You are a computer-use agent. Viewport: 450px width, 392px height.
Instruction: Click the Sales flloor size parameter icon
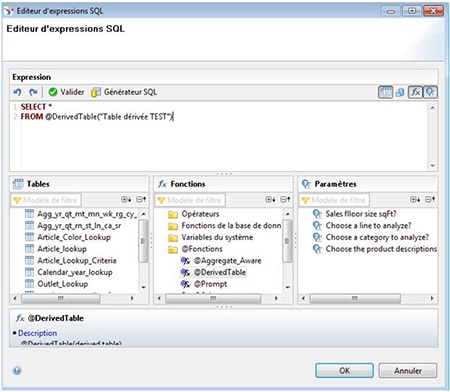[317, 214]
